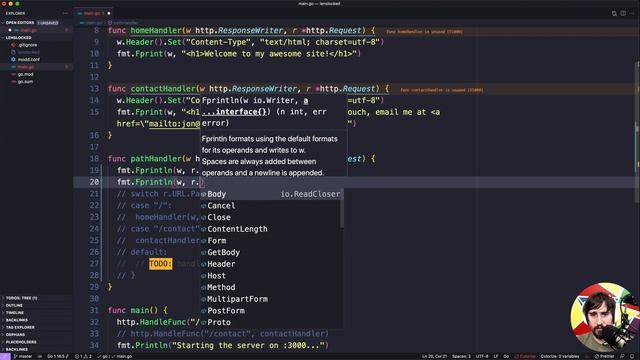Click the UTF-8 encoding status item
This screenshot has height=360, width=640.
(482, 356)
